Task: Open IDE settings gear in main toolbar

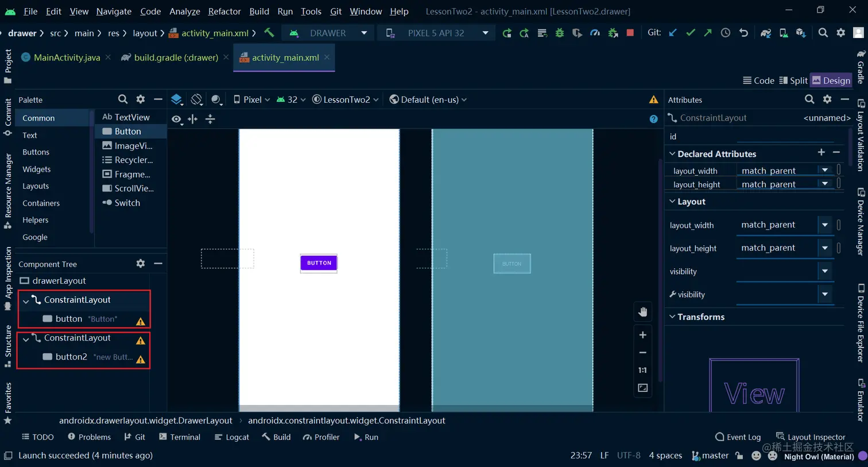Action: click(x=841, y=33)
